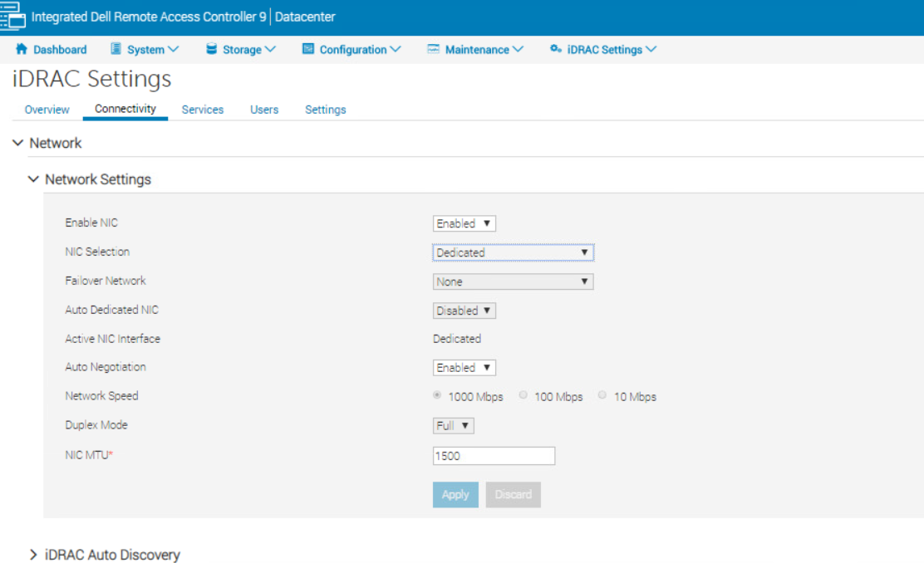Click the Maintenance monitor icon

433,49
